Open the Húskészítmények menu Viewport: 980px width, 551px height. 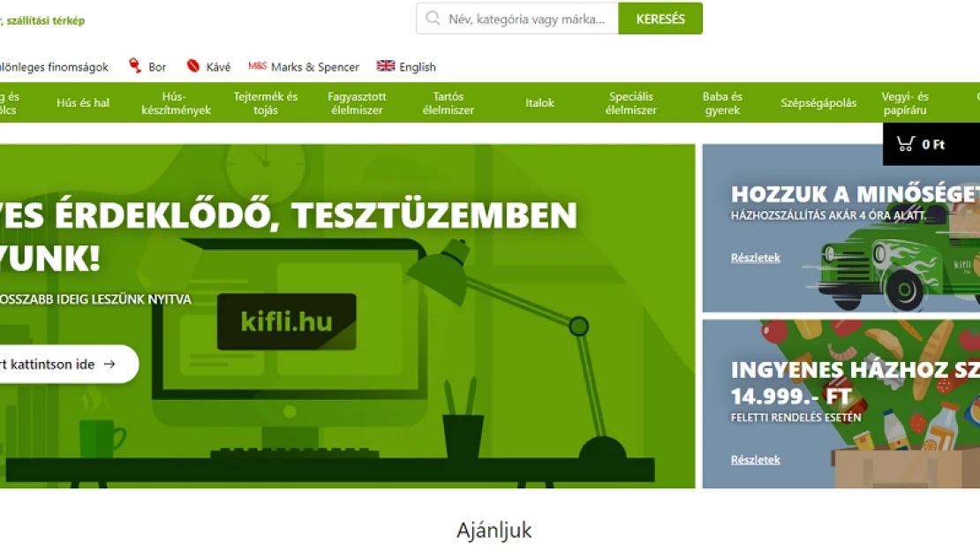[177, 103]
